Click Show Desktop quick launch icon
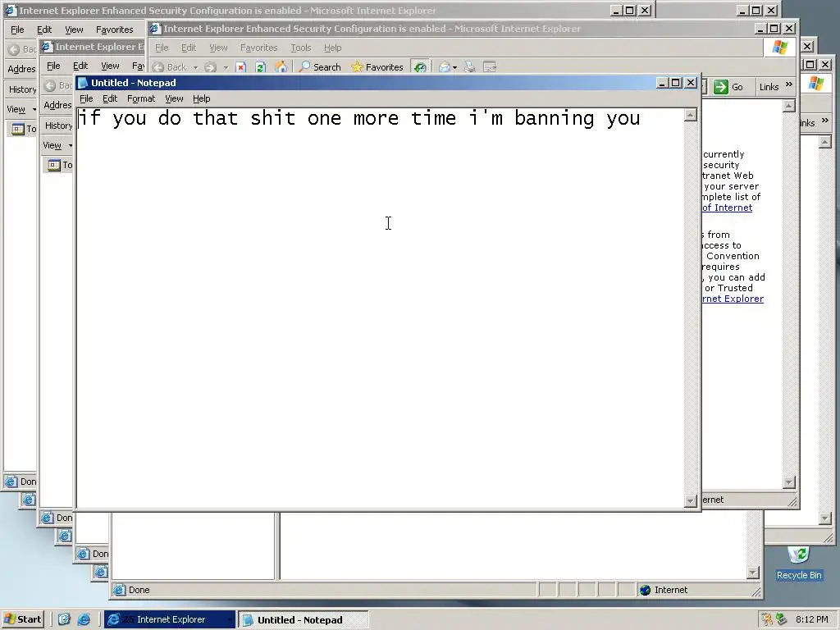Image resolution: width=840 pixels, height=630 pixels. tap(64, 619)
